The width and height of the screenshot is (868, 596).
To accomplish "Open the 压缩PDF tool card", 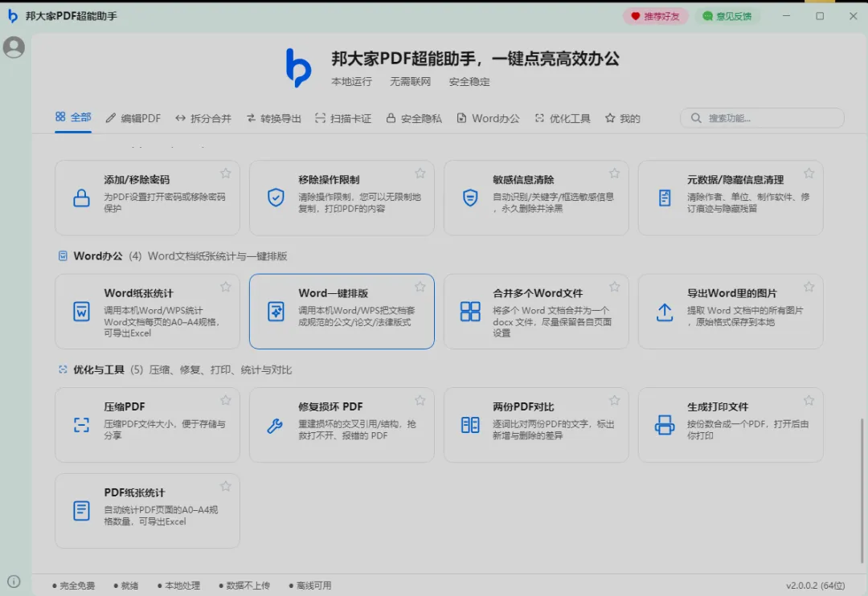I will (x=147, y=425).
